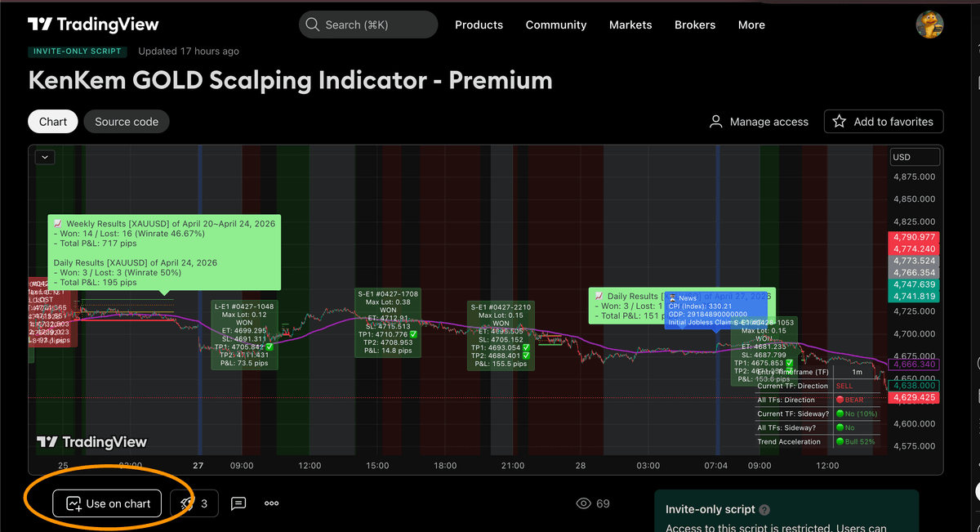Click Updated 17 hours ago text
This screenshot has width=980, height=532.
click(189, 51)
